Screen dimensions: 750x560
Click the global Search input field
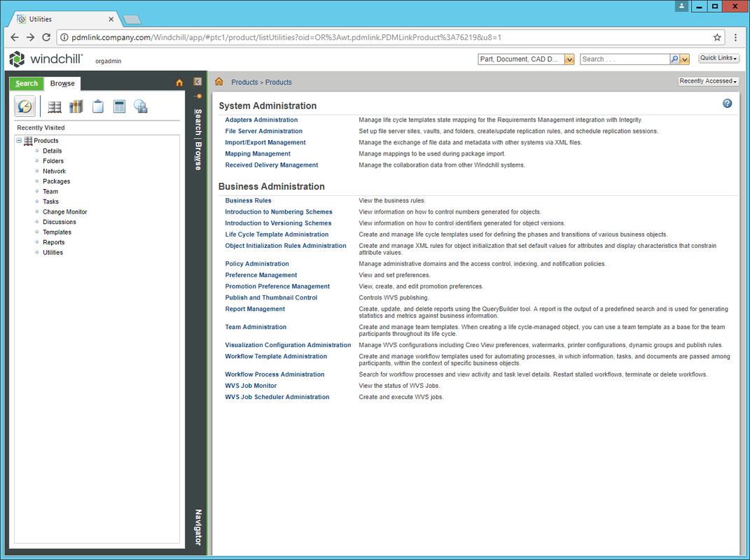(625, 59)
